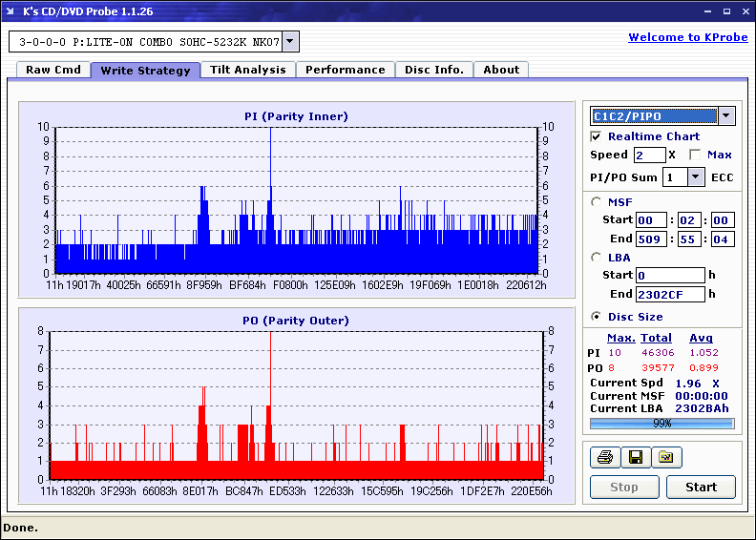
Task: Click the load chart file icon
Action: (666, 458)
